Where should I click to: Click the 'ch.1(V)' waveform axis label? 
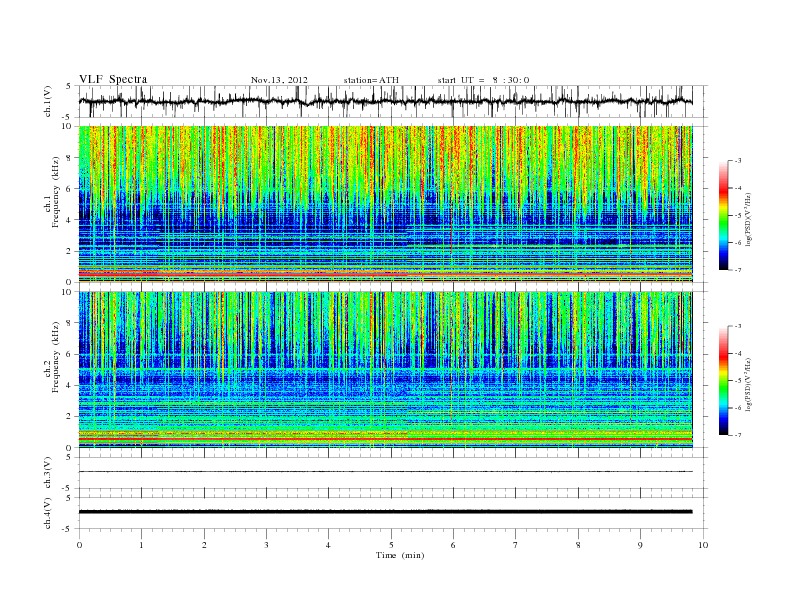point(48,101)
